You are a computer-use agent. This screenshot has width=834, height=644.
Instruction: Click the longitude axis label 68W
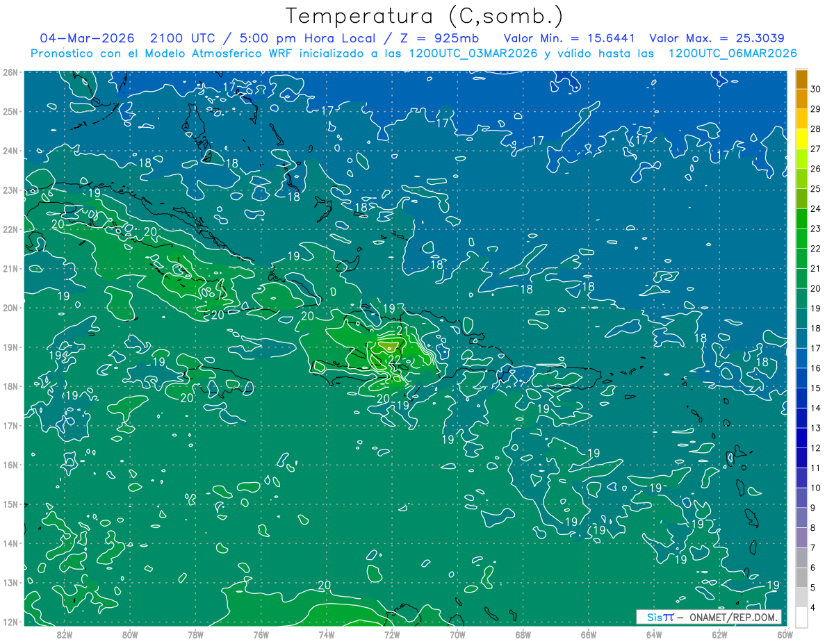click(523, 634)
